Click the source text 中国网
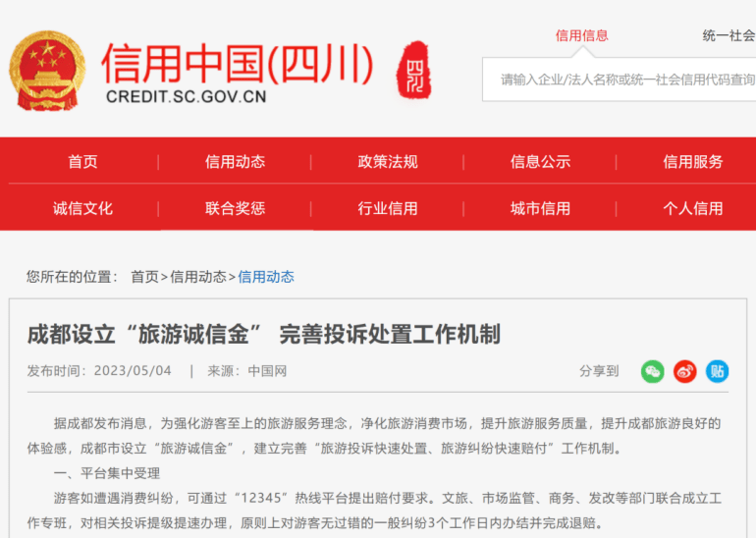This screenshot has width=756, height=538. [267, 371]
